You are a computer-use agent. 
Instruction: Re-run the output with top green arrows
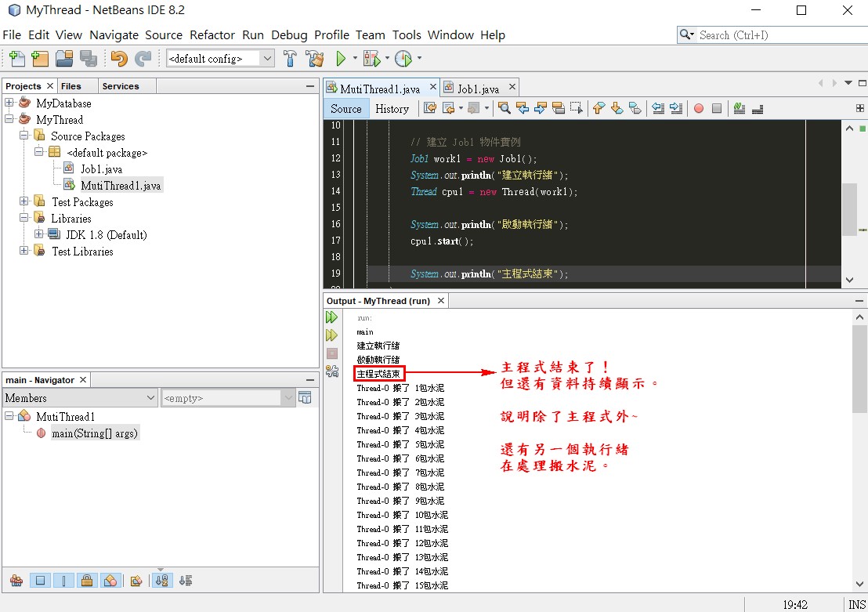click(x=331, y=317)
